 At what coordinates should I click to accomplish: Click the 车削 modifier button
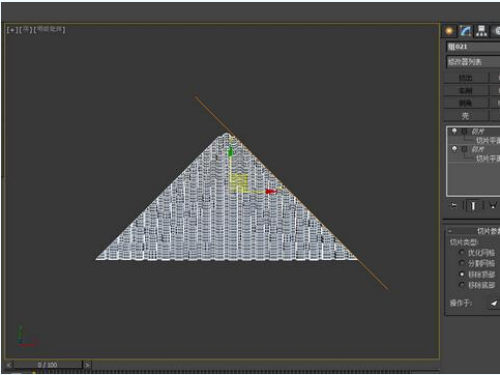click(x=466, y=90)
